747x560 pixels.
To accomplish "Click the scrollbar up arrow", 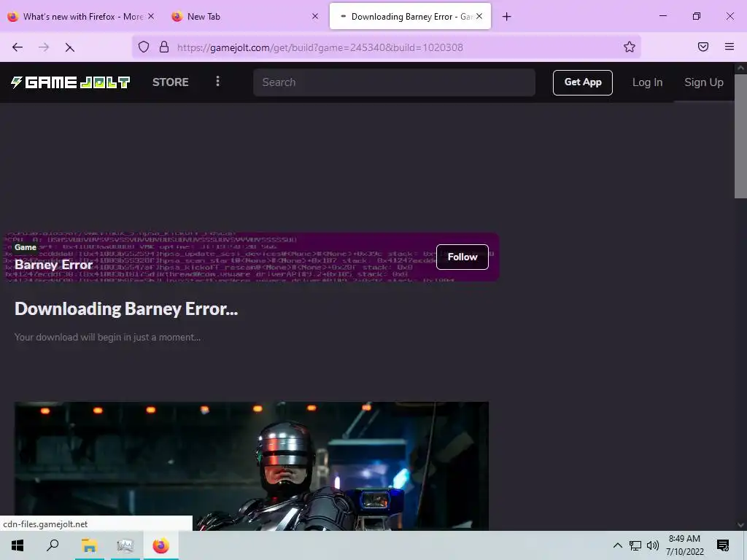I will 740,68.
